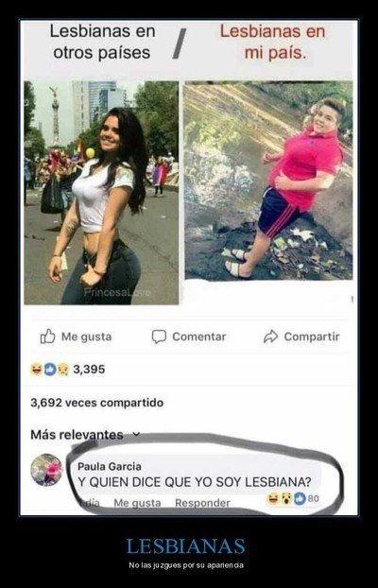378x588 pixels.
Task: Click the thumbs-up Me gusta icon
Action: [47, 337]
